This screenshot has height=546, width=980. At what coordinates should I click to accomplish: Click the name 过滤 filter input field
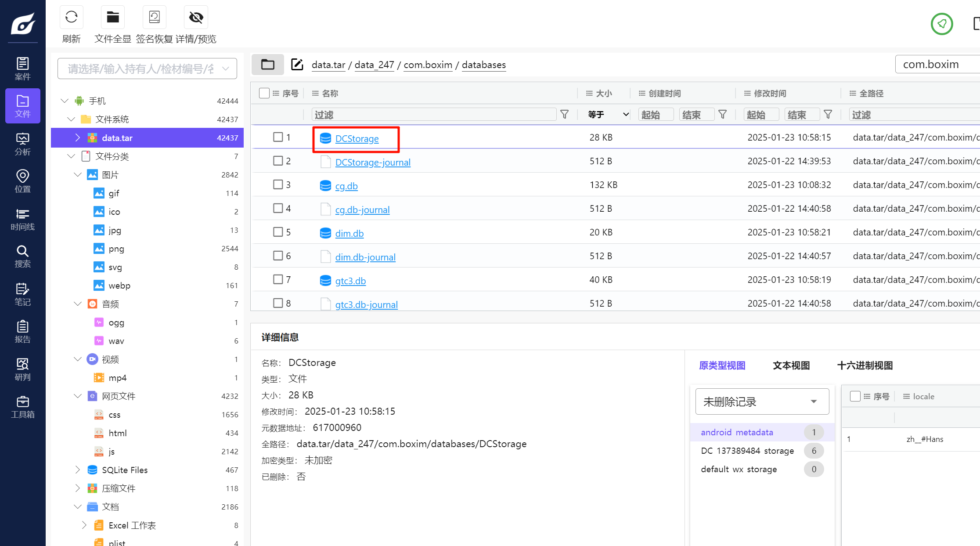tap(434, 115)
